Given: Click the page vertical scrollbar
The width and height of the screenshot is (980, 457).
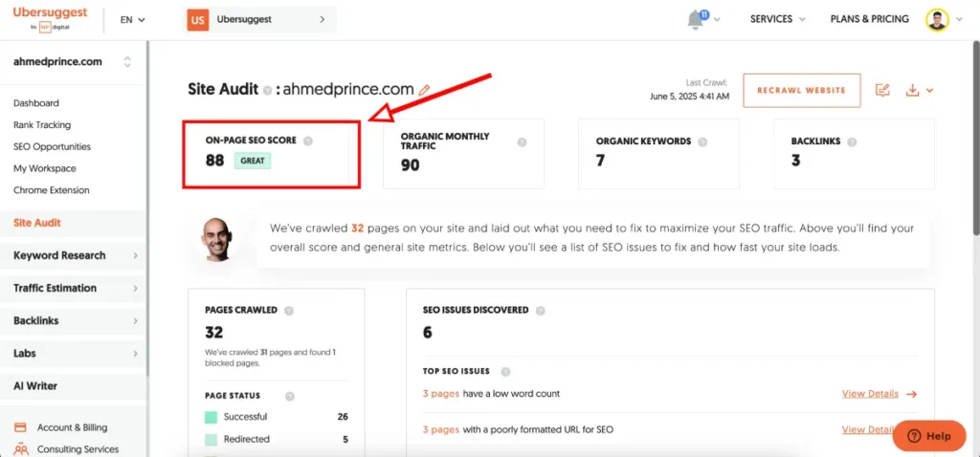Looking at the screenshot, I should click(976, 139).
